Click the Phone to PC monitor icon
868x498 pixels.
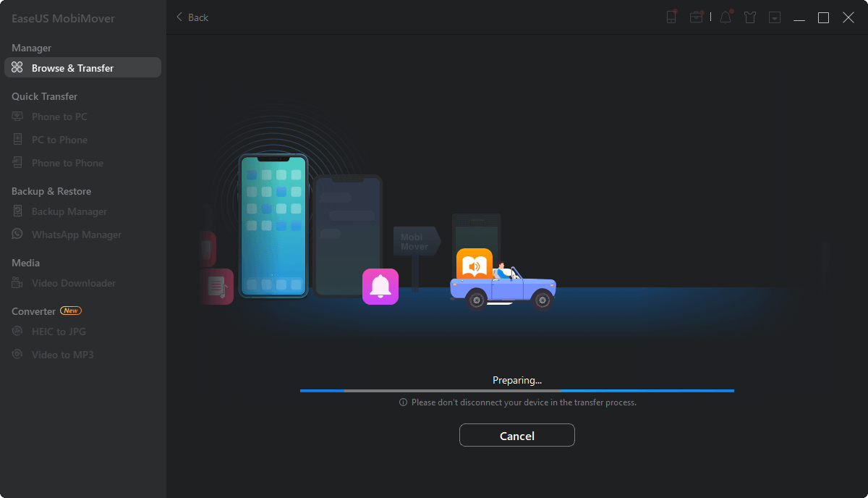point(17,117)
